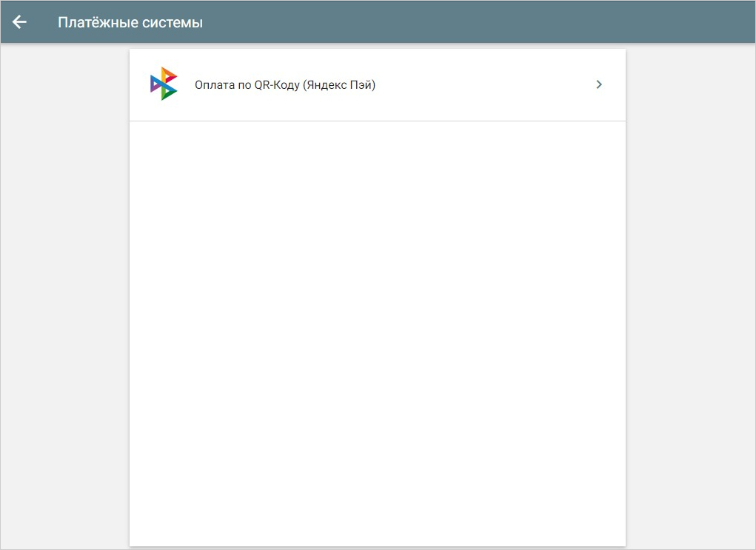Image resolution: width=756 pixels, height=550 pixels.
Task: Click the gray margin right of the card
Action: click(690, 296)
